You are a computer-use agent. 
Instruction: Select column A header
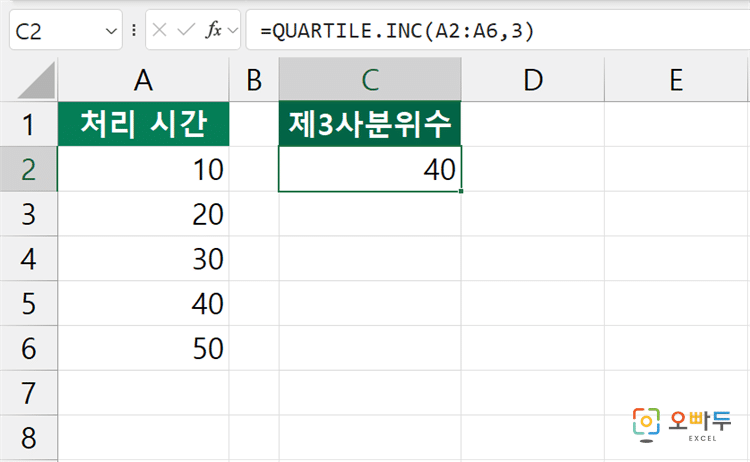(143, 80)
